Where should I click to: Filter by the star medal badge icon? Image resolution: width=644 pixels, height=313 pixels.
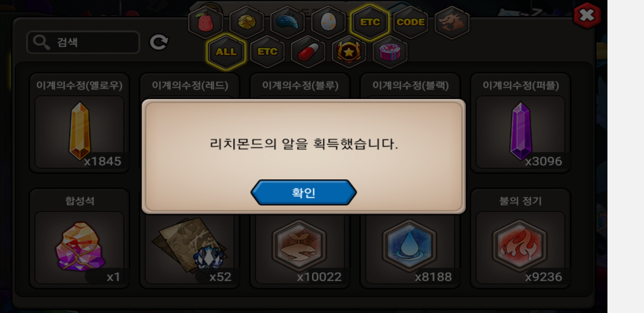(x=349, y=52)
